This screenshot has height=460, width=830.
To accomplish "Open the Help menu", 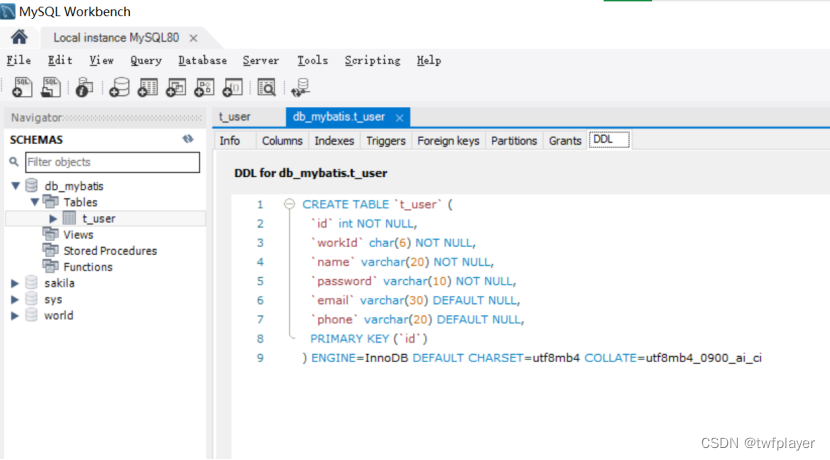I will pyautogui.click(x=429, y=60).
